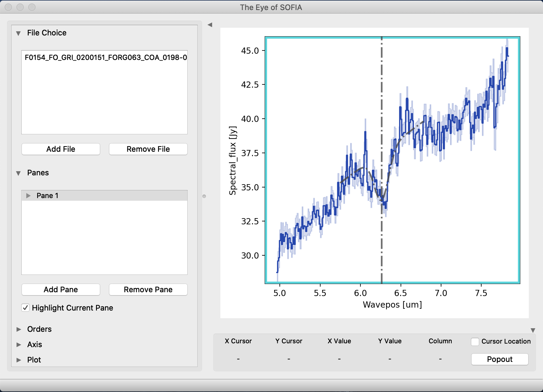
Task: Collapse the File Choice section
Action: [19, 33]
